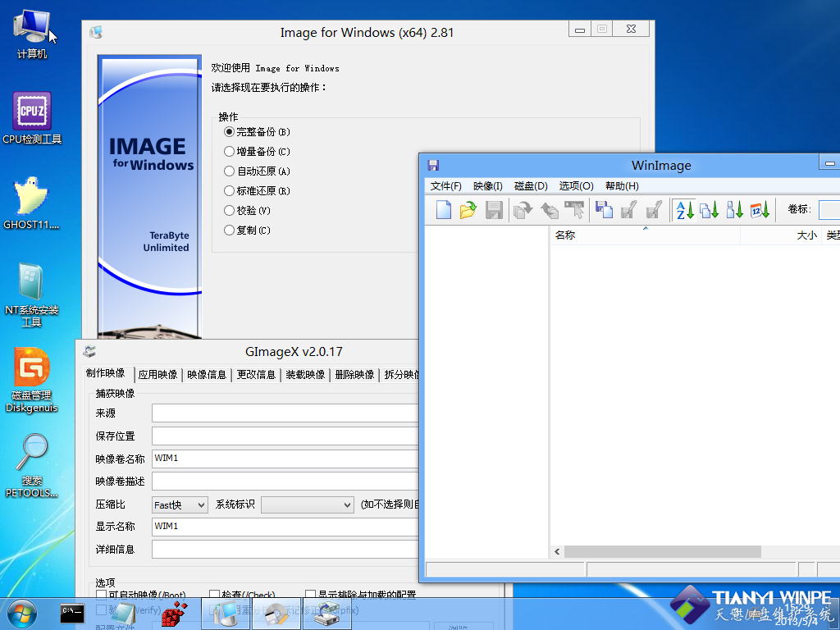The width and height of the screenshot is (840, 630).
Task: Click the 大小 column header in WinImage
Action: click(780, 235)
